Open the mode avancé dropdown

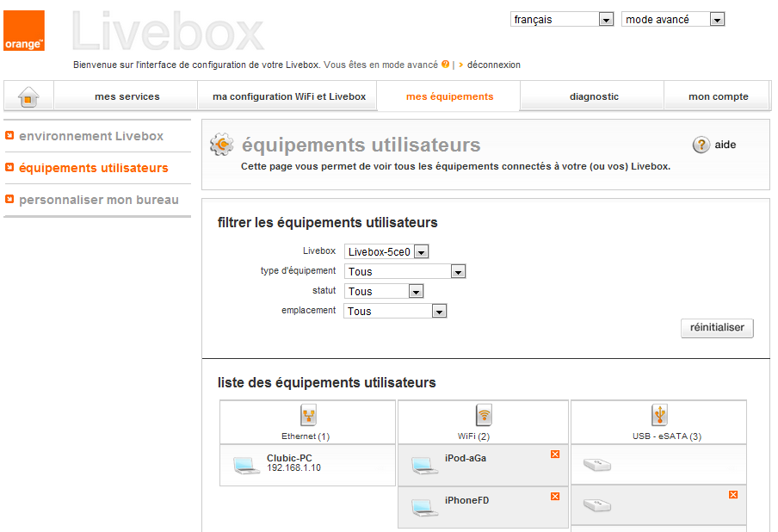pos(673,19)
